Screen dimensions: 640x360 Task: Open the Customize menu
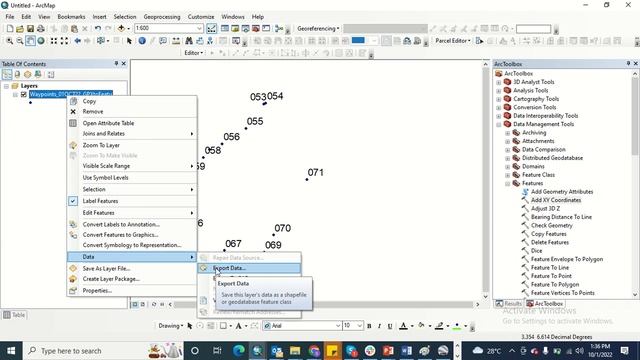pyautogui.click(x=201, y=17)
